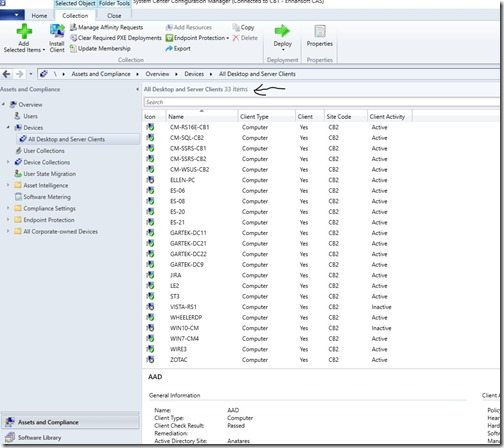Collapse the Devices tree node
This screenshot has width=504, height=448.
8,127
